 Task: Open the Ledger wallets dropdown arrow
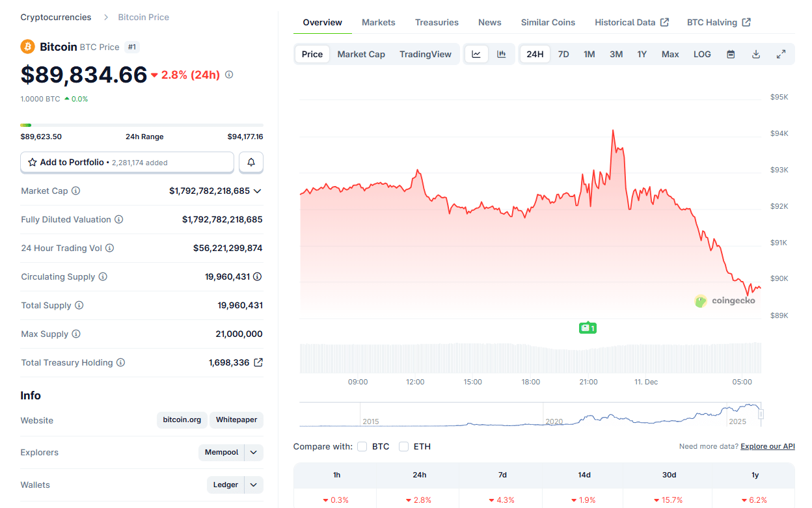(x=254, y=485)
